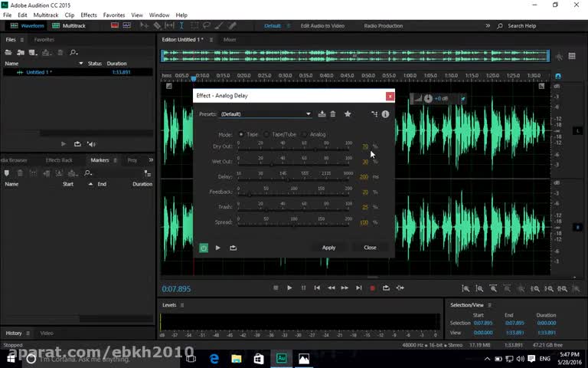The width and height of the screenshot is (588, 368).
Task: Show the spectral frequency display
Action: click(115, 25)
